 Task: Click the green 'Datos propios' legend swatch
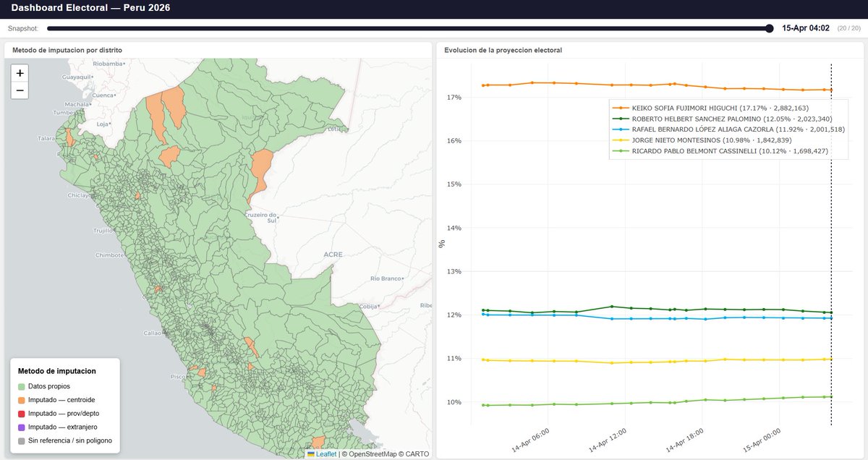(x=22, y=387)
